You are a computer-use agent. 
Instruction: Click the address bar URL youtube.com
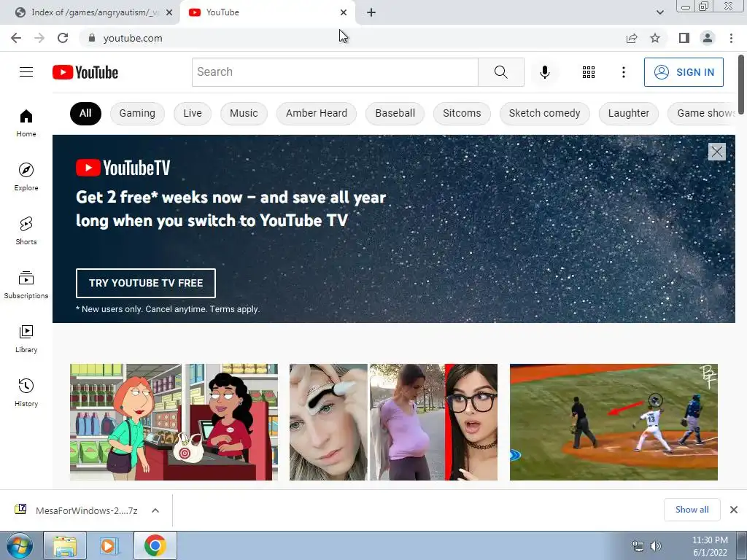point(133,38)
